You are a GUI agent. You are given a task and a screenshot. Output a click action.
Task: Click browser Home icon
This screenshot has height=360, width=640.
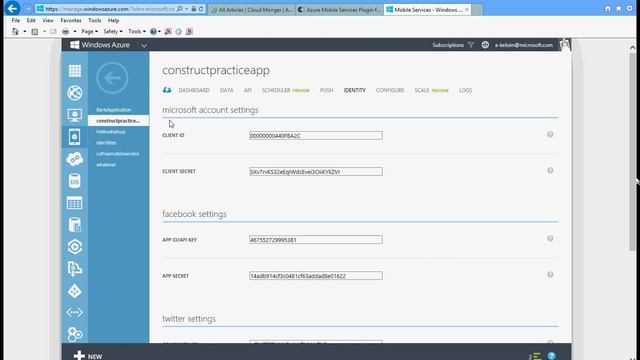(x=608, y=9)
